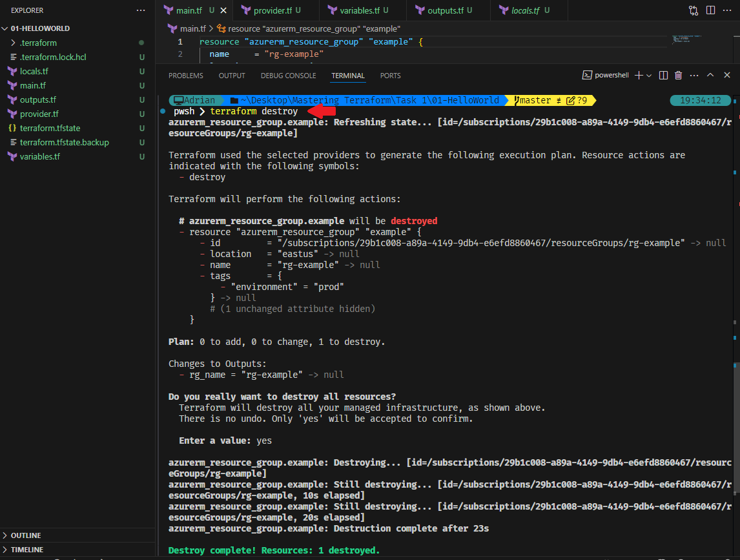The image size is (740, 560).
Task: Open variables.tf in the explorer tree
Action: point(39,156)
